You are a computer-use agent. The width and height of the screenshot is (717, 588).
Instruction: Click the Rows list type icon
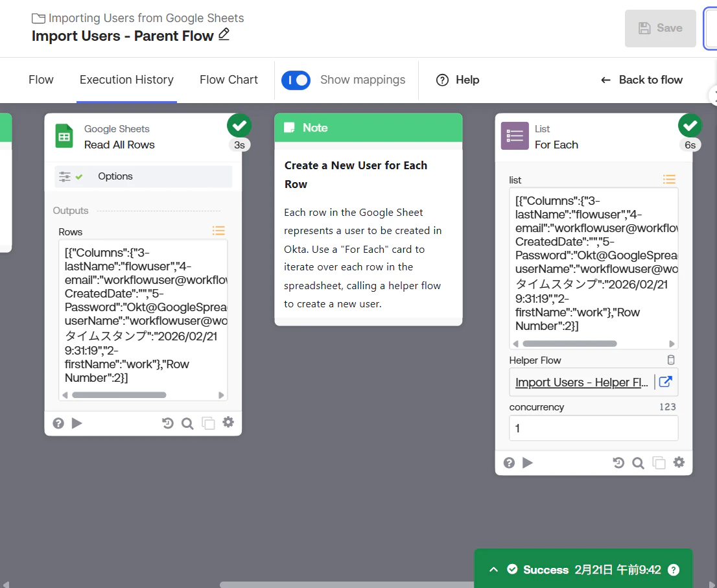point(218,230)
